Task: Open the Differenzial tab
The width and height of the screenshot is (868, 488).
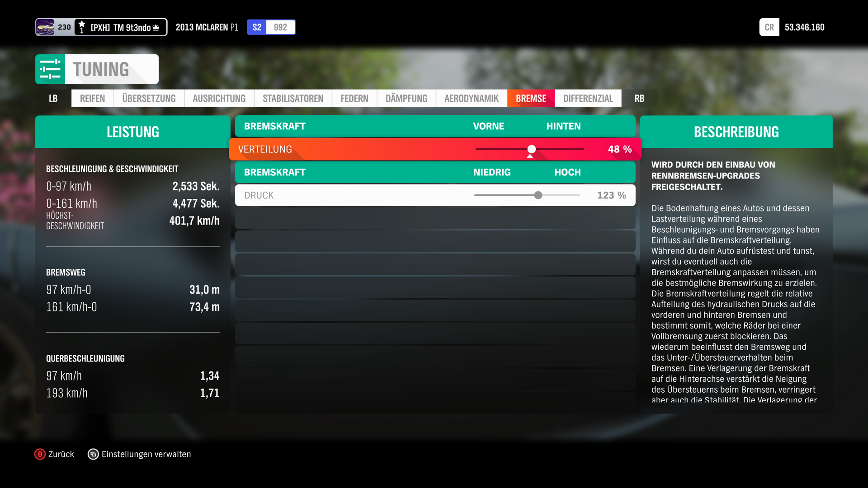Action: tap(588, 98)
